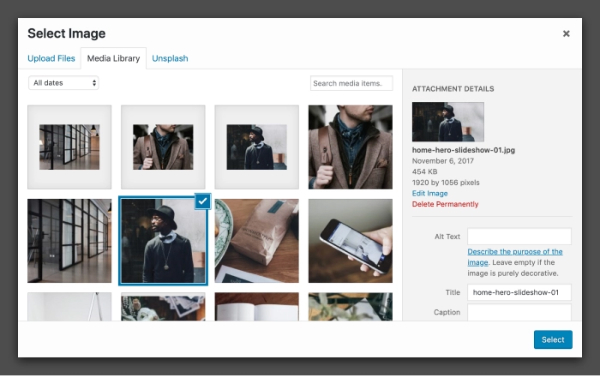Click the November 6, 2017 date text
Screen dimensions: 600x376
pos(443,161)
